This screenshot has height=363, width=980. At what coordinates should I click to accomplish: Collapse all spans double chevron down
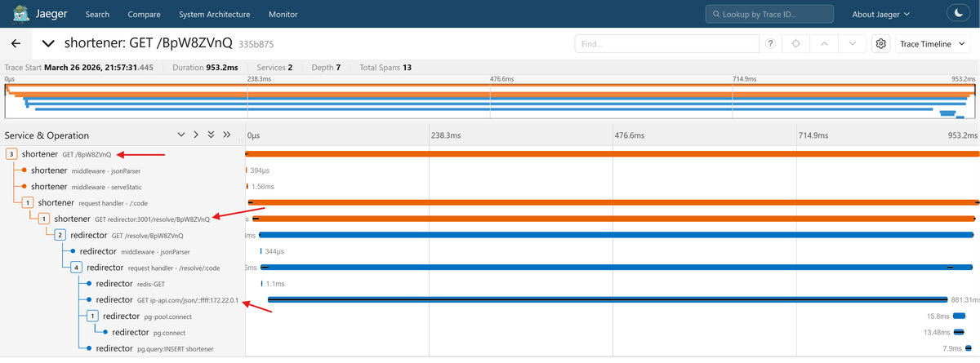[211, 135]
